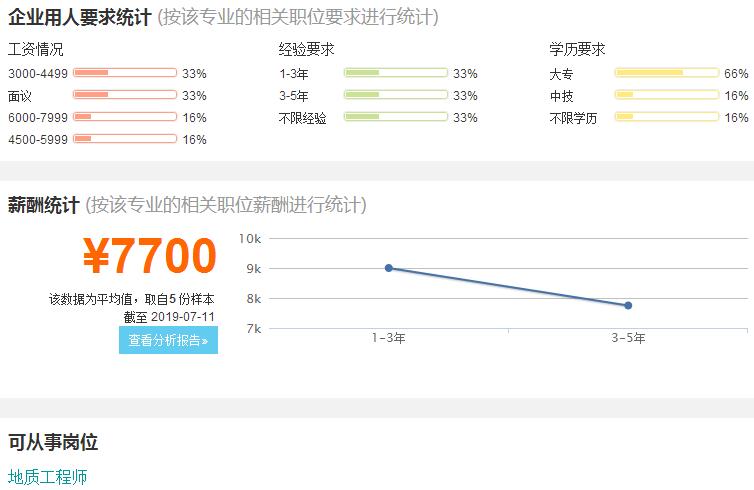Click the 薪酬统计 heading
The image size is (754, 490).
pyautogui.click(x=43, y=205)
